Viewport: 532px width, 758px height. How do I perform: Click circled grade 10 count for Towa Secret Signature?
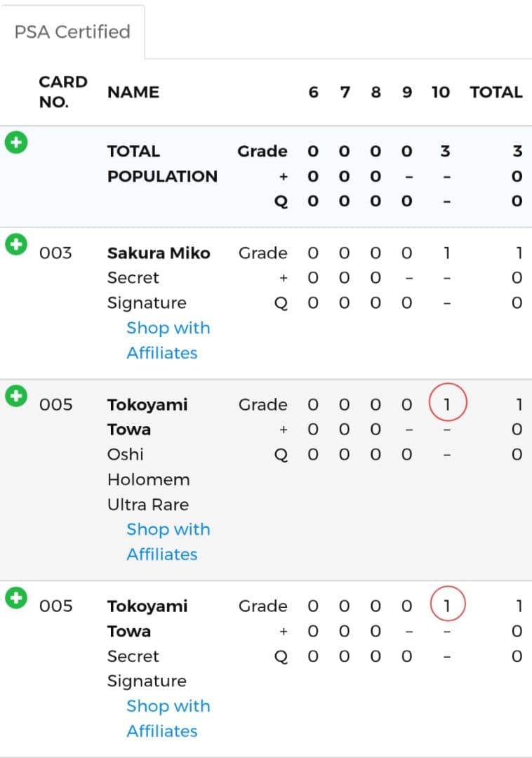pyautogui.click(x=447, y=606)
